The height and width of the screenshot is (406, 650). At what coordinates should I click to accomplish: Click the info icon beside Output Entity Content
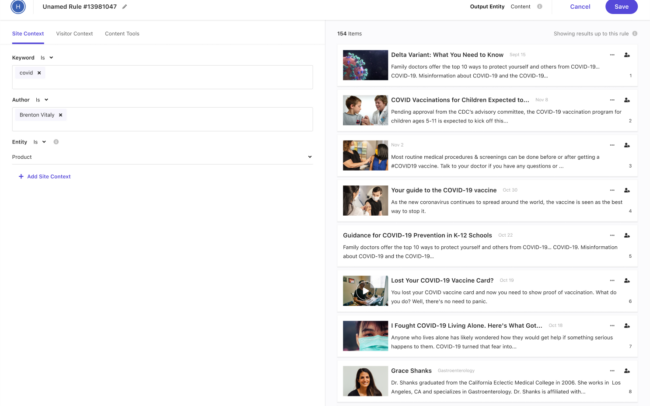(540, 7)
